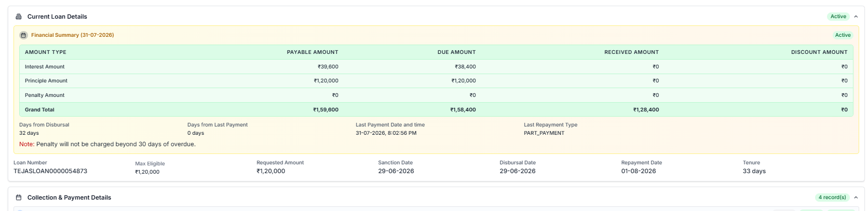Click the 4 record(s) badge
This screenshot has height=211, width=868.
pos(832,198)
